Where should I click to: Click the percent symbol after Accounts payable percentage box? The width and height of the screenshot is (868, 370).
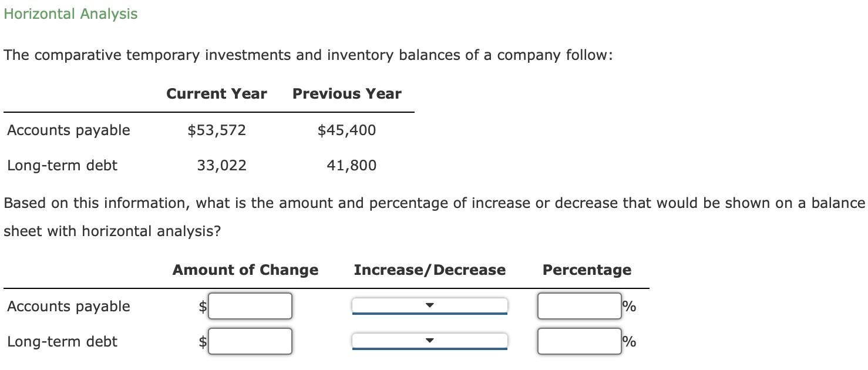[628, 306]
